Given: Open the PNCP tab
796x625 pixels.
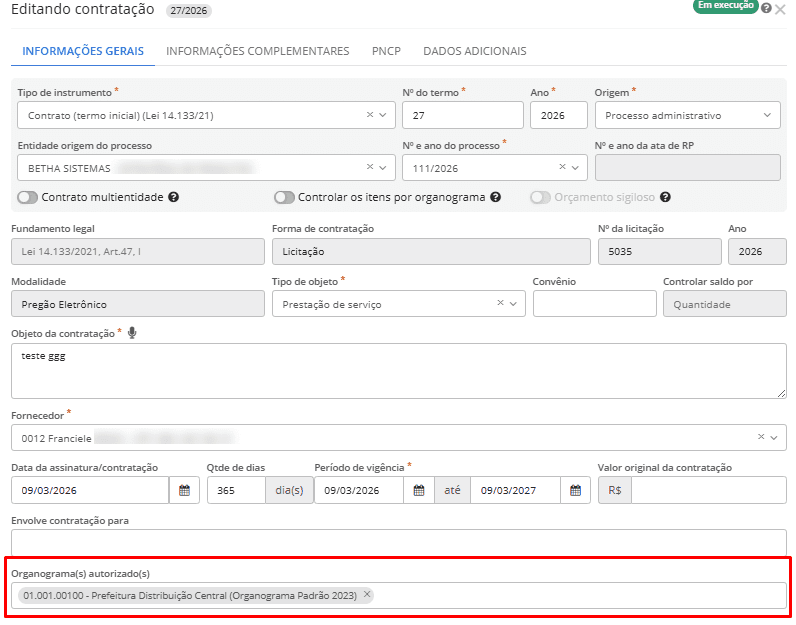Looking at the screenshot, I should [x=386, y=51].
